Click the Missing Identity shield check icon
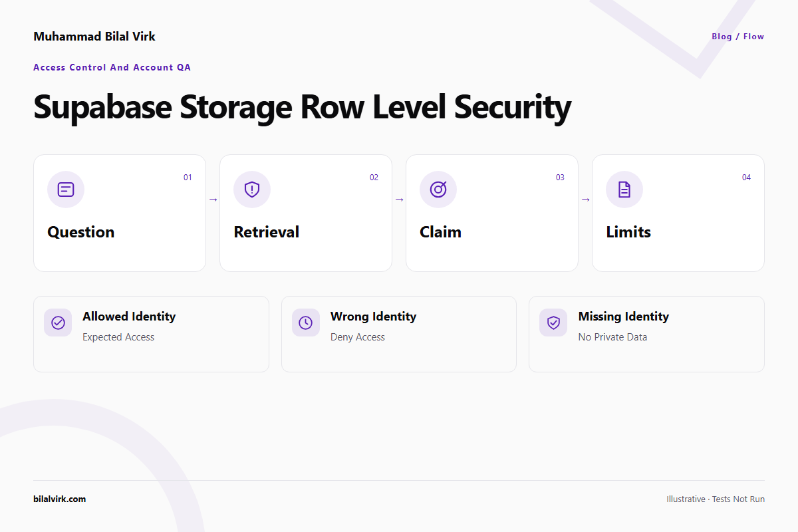The image size is (798, 532). tap(553, 323)
